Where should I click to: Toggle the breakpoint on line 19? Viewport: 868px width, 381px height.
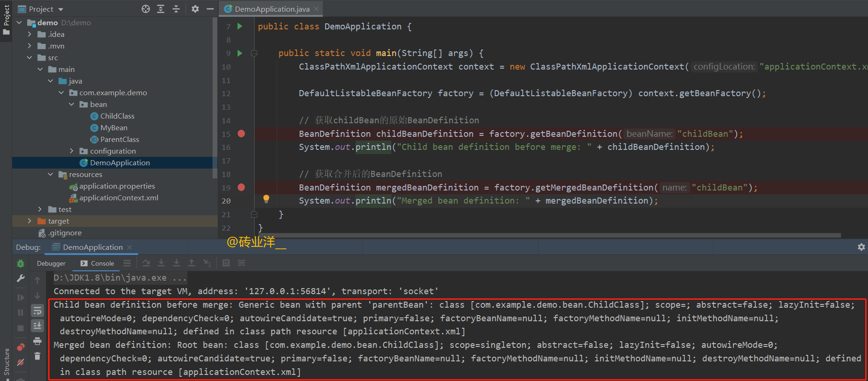click(241, 187)
